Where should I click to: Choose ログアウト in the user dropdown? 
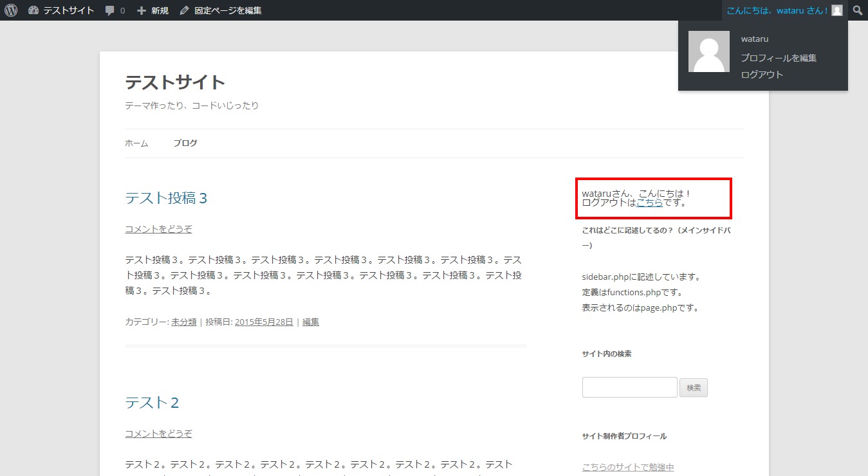pos(762,75)
